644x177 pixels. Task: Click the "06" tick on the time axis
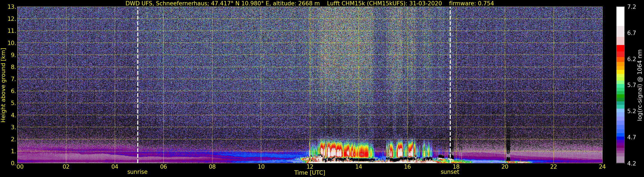point(164,167)
